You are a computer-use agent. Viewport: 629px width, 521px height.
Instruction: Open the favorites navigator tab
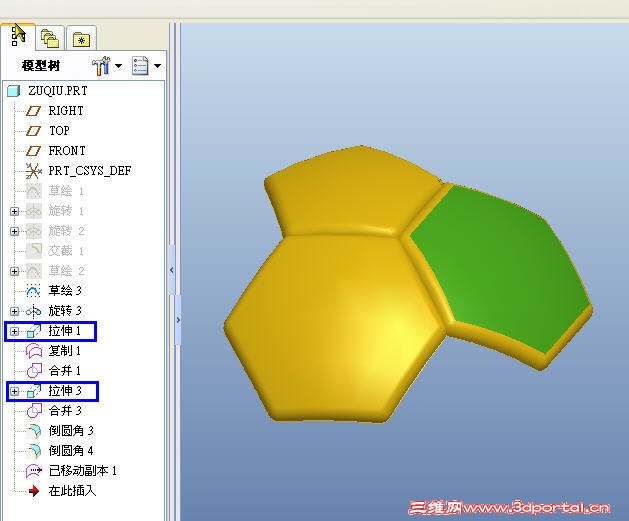pos(81,39)
